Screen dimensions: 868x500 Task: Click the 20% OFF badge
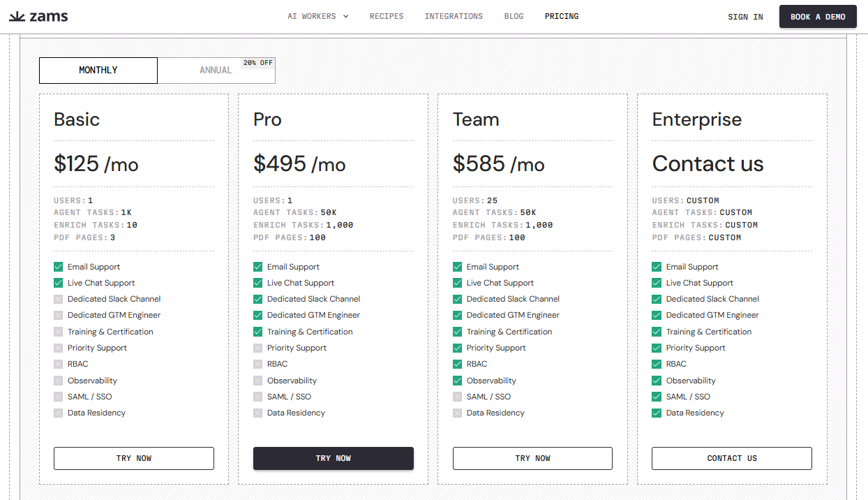pos(258,63)
